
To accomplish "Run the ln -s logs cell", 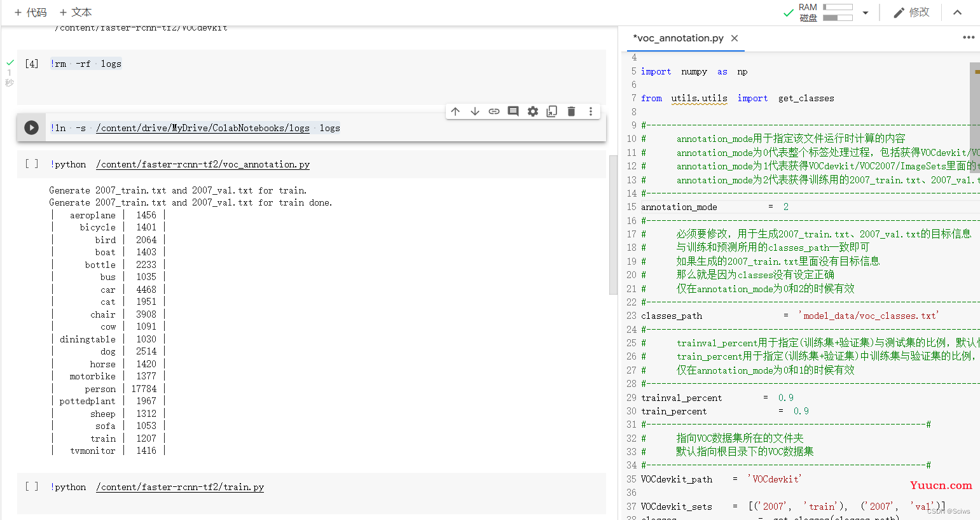I will [31, 127].
